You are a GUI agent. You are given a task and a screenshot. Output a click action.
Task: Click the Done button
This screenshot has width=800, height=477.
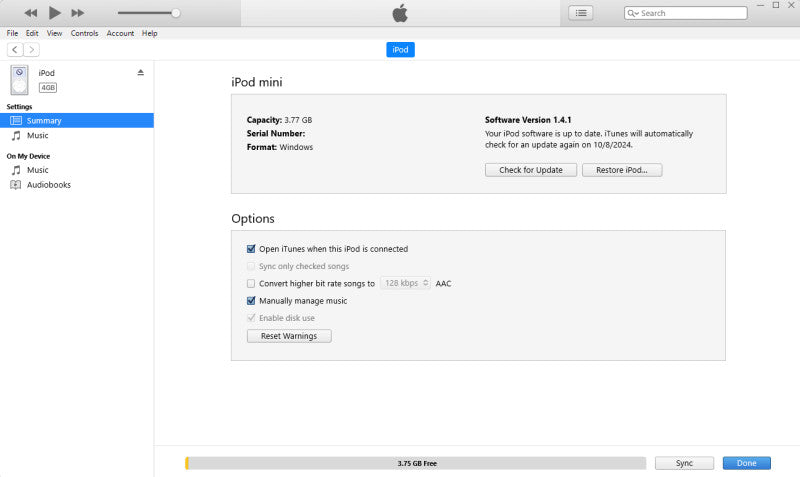746,463
